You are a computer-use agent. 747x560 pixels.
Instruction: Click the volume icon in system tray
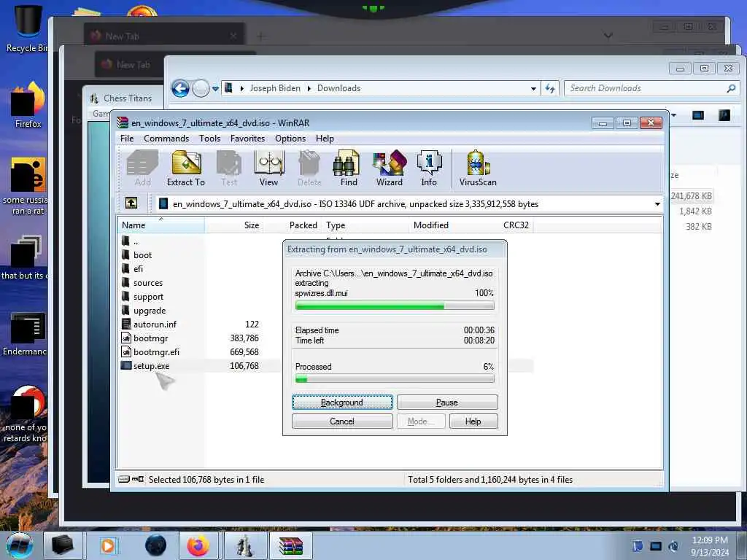[673, 546]
